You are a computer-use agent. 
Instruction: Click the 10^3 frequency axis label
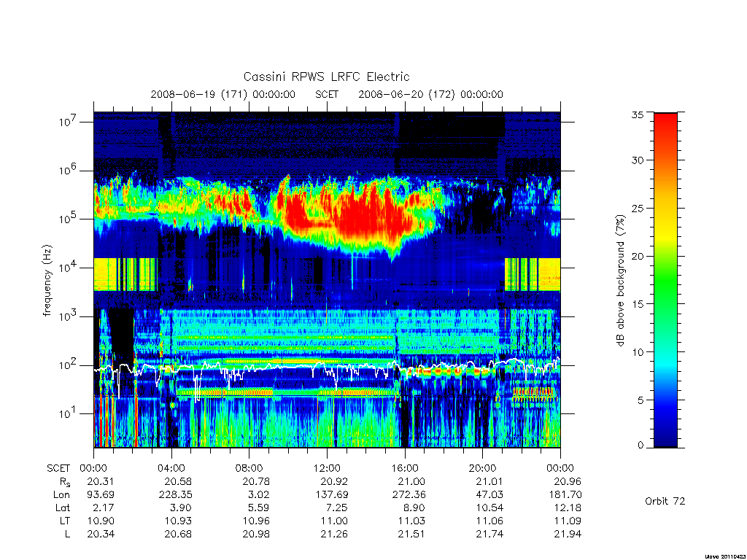67,316
